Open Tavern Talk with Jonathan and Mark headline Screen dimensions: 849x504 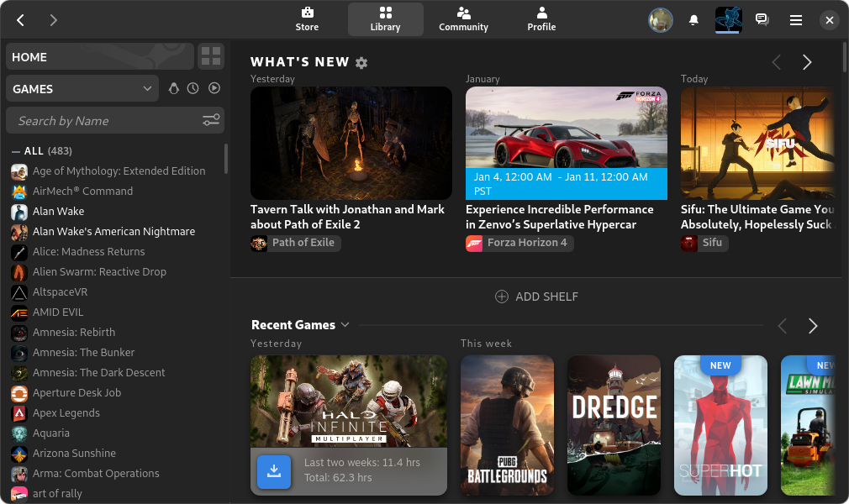(x=348, y=217)
